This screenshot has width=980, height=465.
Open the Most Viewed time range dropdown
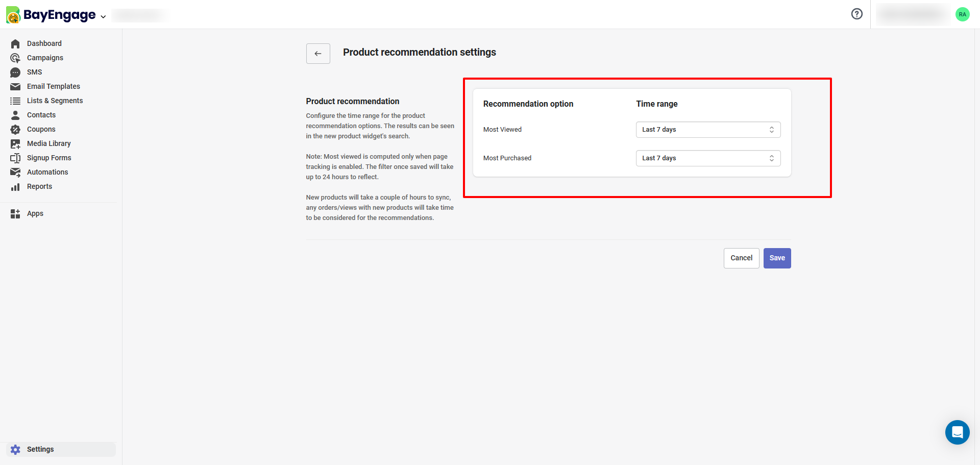point(708,130)
